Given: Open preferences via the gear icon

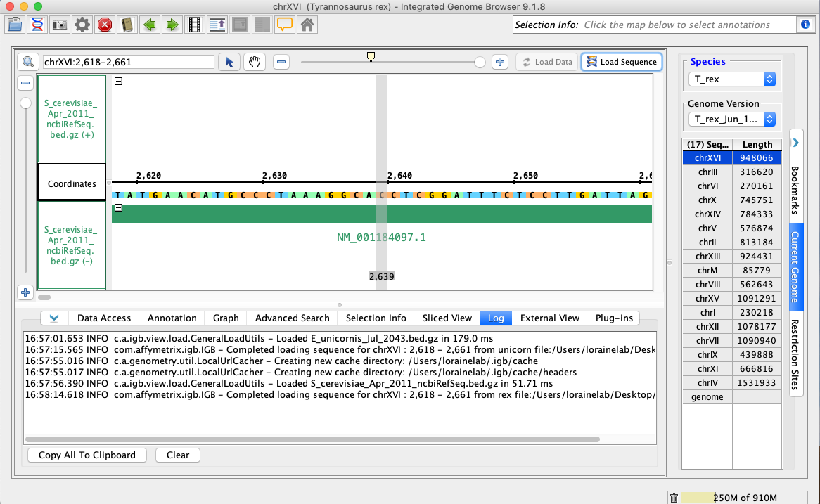Looking at the screenshot, I should click(82, 25).
